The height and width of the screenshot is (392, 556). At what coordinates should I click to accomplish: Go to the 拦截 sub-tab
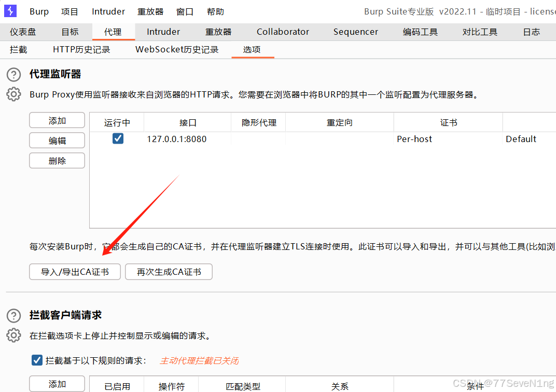click(x=19, y=50)
